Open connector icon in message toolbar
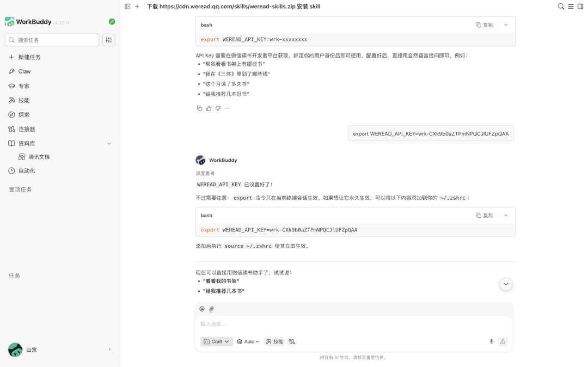The width and height of the screenshot is (588, 367). [292, 341]
